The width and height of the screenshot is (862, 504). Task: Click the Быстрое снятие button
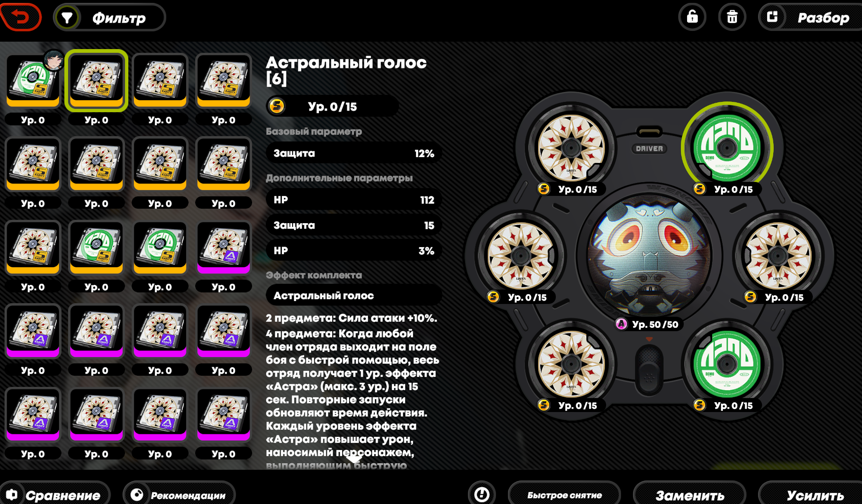(x=564, y=495)
